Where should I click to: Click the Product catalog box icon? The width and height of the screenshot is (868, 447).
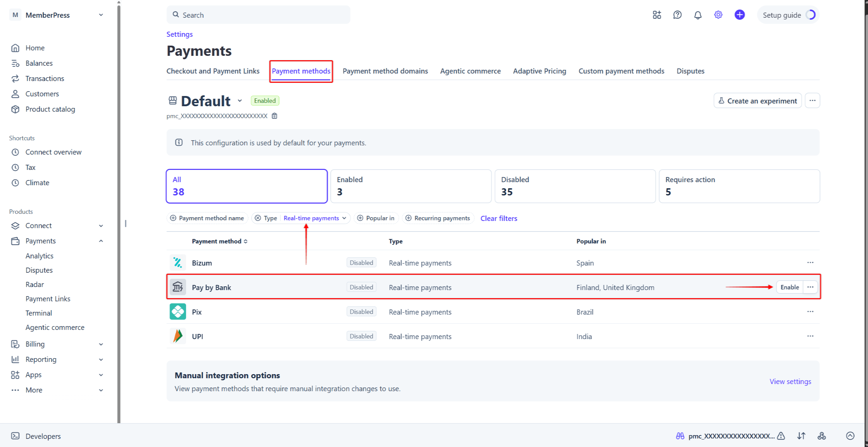tap(15, 109)
